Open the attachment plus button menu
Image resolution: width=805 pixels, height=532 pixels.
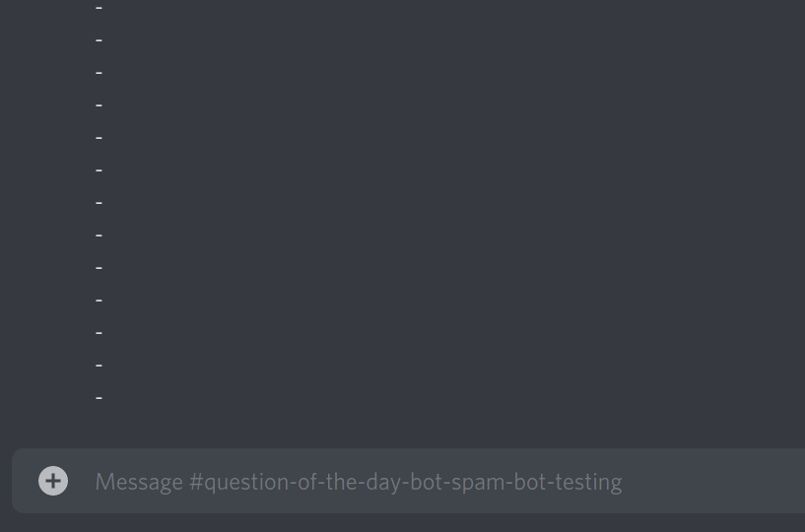click(53, 481)
